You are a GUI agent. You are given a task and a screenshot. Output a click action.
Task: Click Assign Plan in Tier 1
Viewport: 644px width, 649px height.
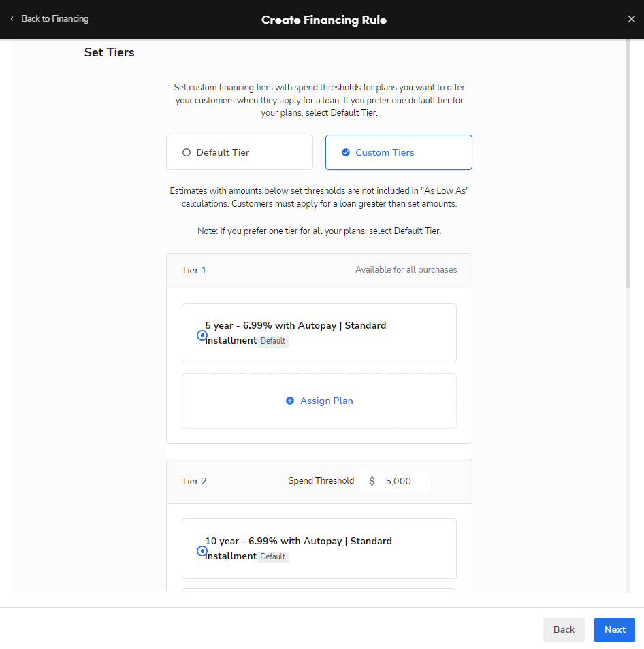pyautogui.click(x=319, y=401)
